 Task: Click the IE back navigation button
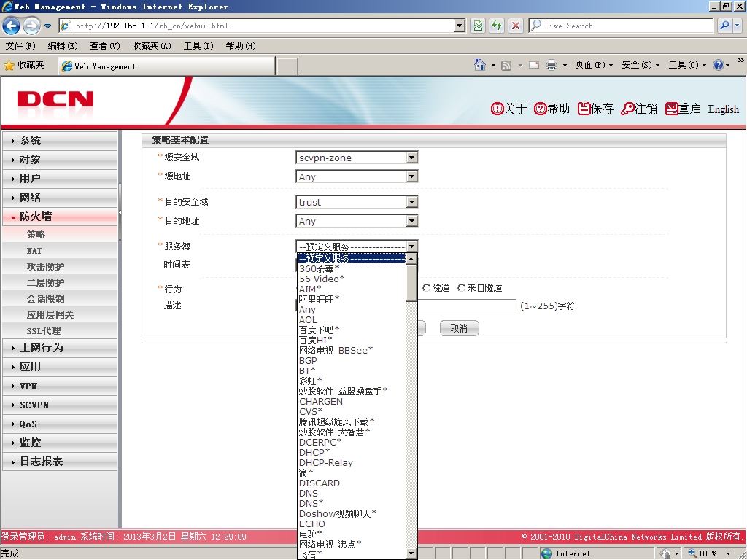point(12,26)
